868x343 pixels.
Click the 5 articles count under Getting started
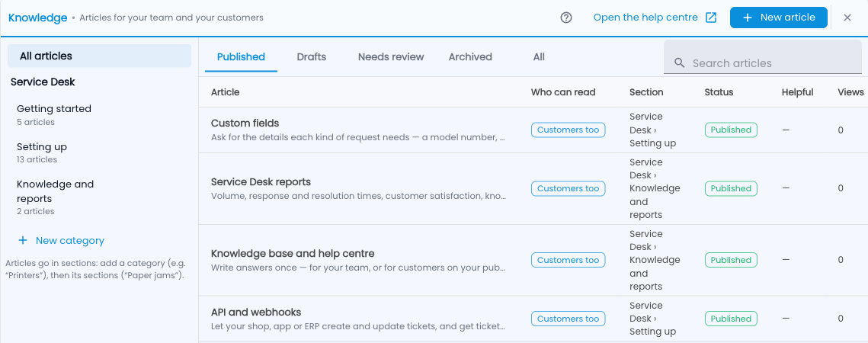tap(35, 122)
